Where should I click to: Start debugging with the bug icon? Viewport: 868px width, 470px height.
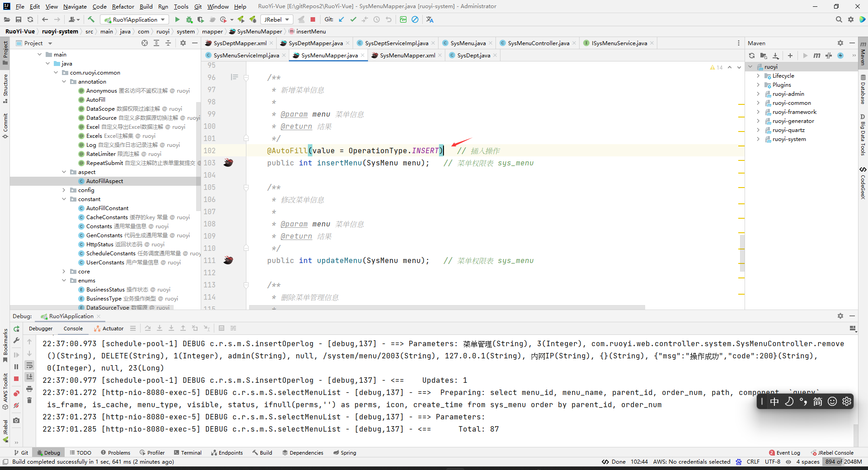click(x=189, y=19)
